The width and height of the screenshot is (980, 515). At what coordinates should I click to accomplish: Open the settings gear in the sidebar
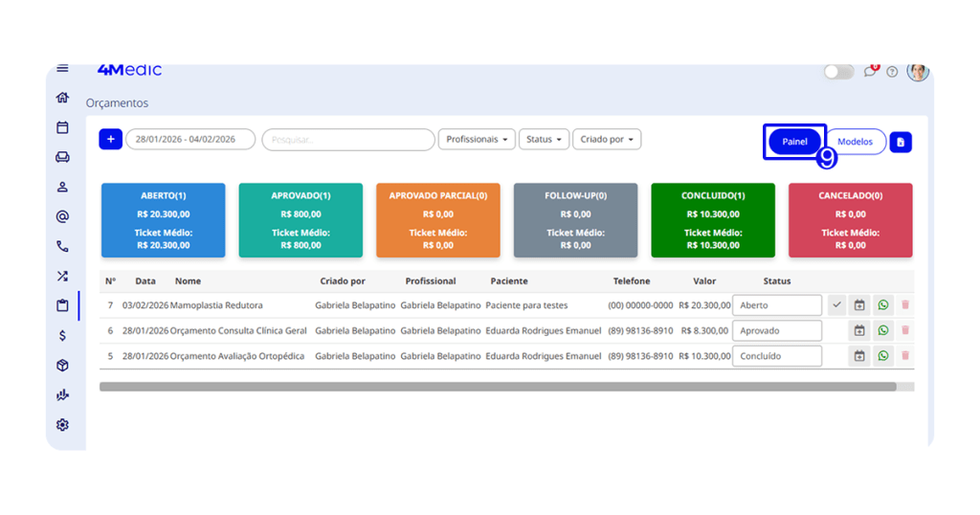(62, 425)
